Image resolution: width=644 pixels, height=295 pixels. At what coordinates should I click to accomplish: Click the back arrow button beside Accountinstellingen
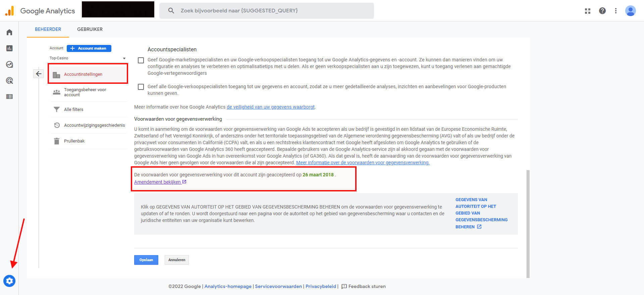pyautogui.click(x=39, y=74)
